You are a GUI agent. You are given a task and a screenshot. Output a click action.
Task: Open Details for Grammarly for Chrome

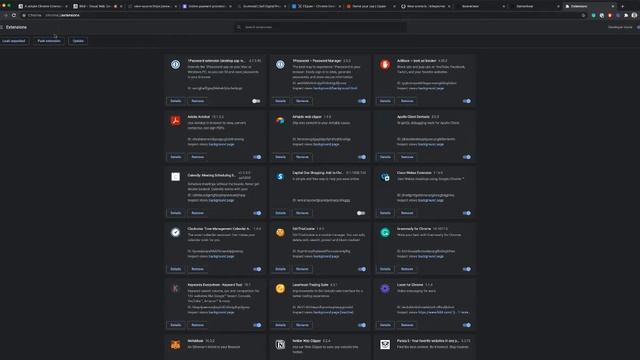tap(385, 269)
